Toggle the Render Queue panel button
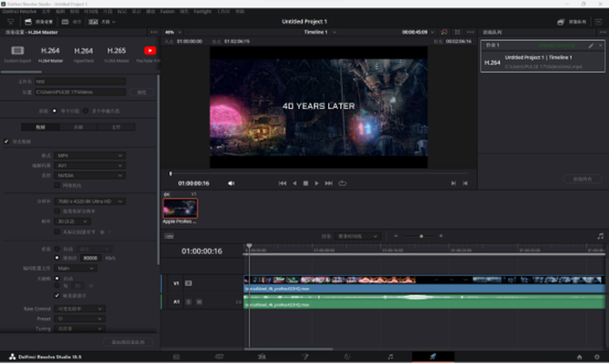 572,22
